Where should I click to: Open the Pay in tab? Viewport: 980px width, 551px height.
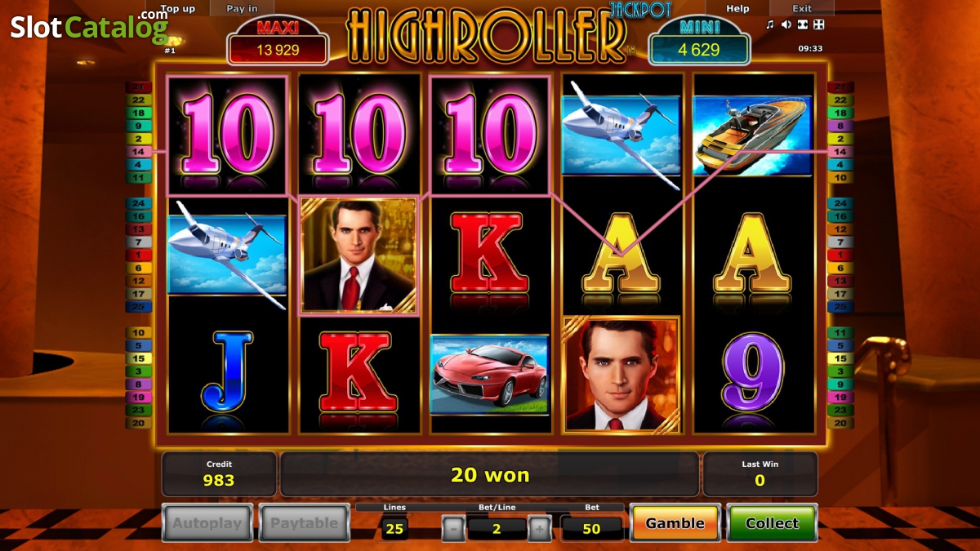(x=242, y=9)
